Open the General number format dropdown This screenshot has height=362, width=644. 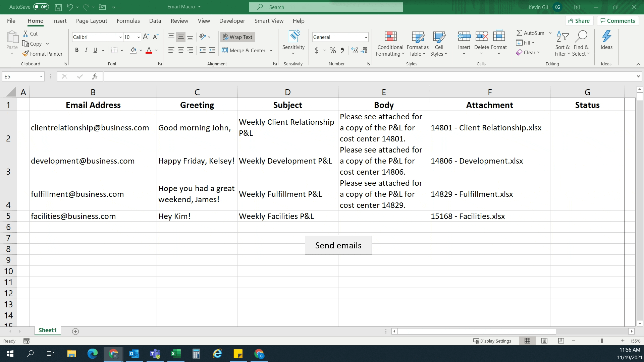[x=366, y=37]
